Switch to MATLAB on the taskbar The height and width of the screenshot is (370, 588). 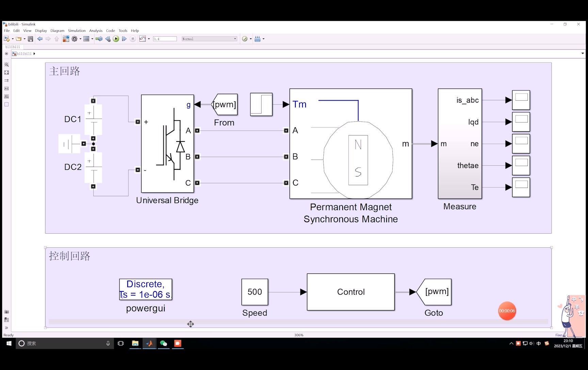[x=149, y=343]
